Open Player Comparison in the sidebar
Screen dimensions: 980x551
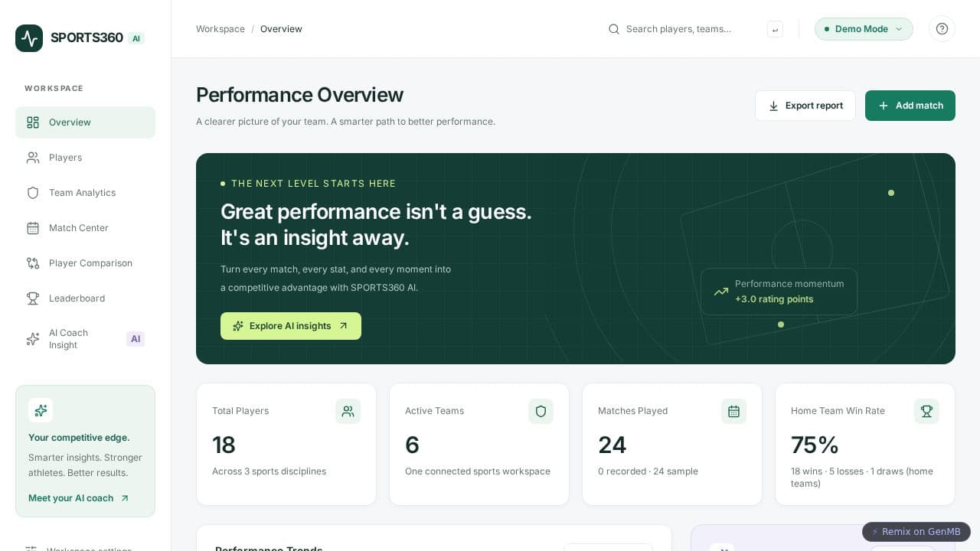tap(85, 263)
